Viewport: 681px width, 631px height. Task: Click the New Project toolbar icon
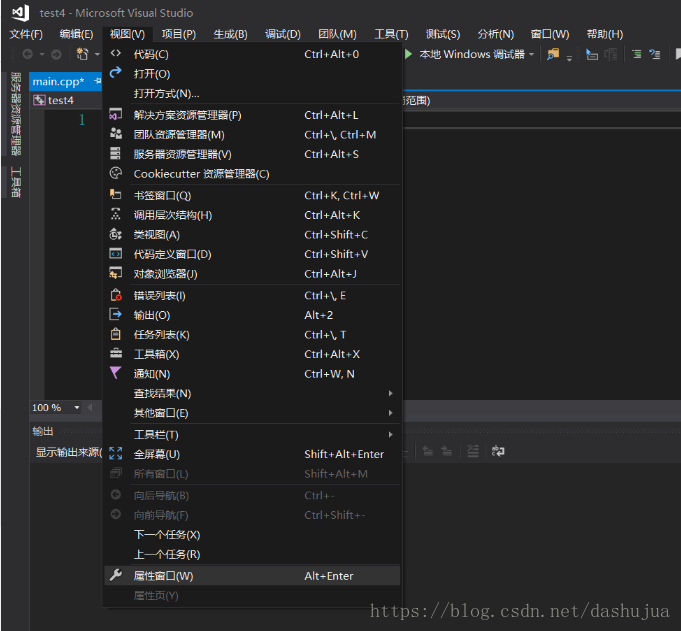82,54
